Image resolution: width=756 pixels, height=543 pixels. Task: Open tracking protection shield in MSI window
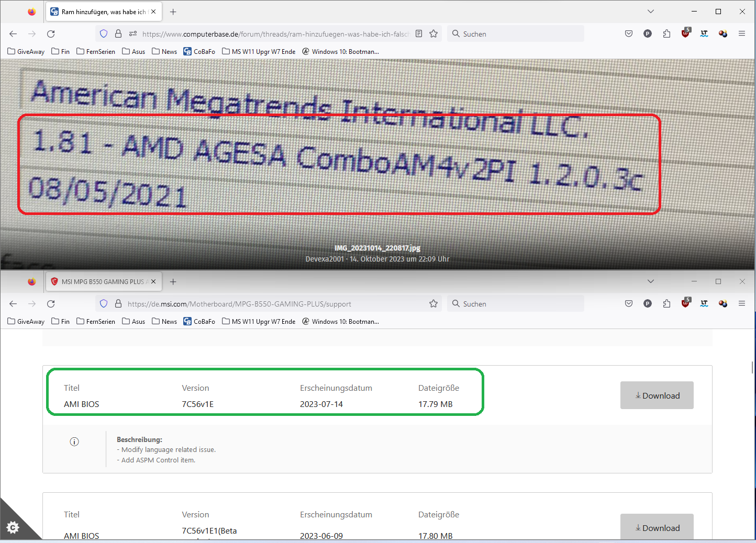point(104,304)
